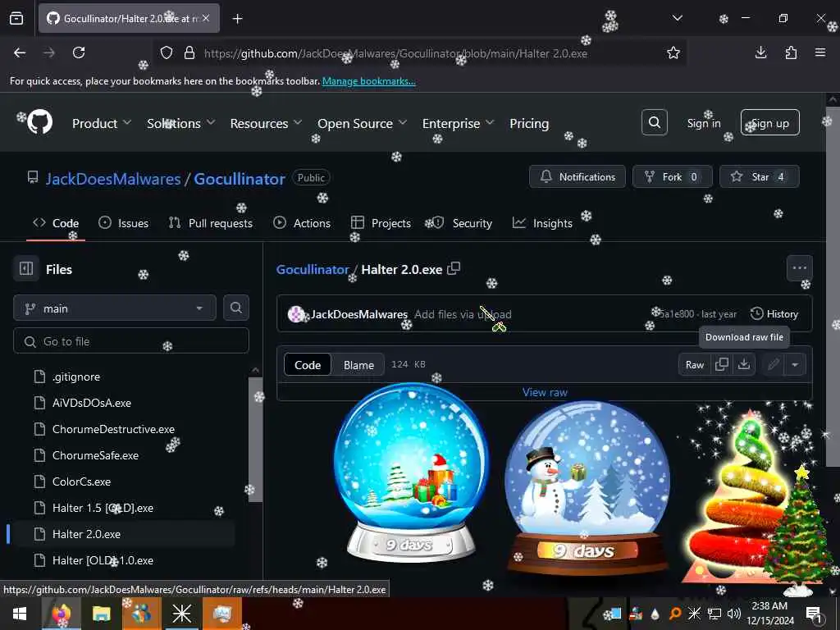Viewport: 840px width, 630px height.
Task: Show the tracking protection shield info
Action: coord(167,52)
